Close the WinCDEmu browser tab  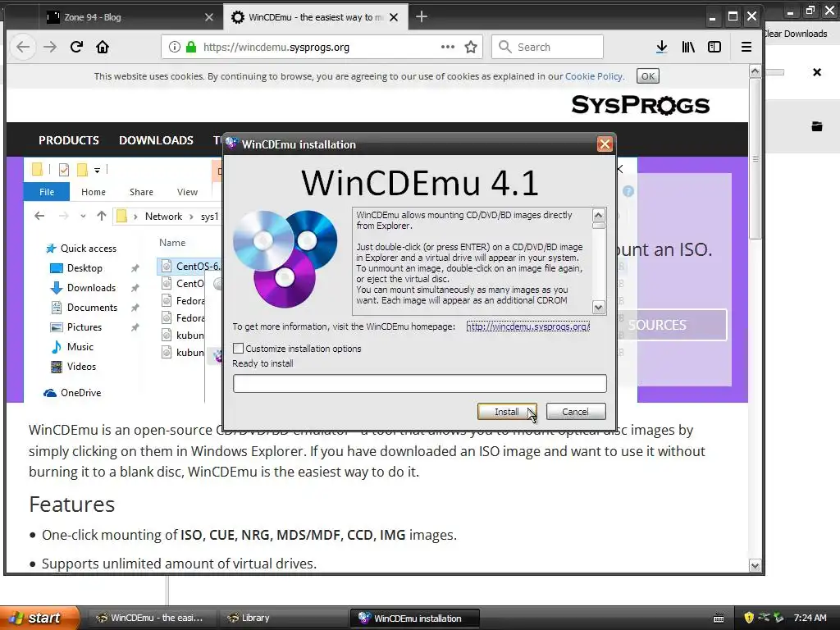click(394, 17)
